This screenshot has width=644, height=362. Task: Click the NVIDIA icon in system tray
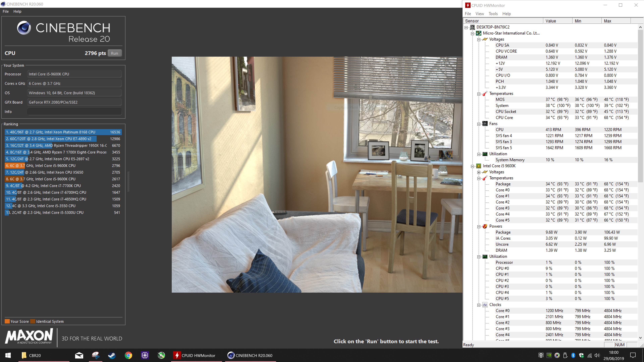click(x=549, y=355)
